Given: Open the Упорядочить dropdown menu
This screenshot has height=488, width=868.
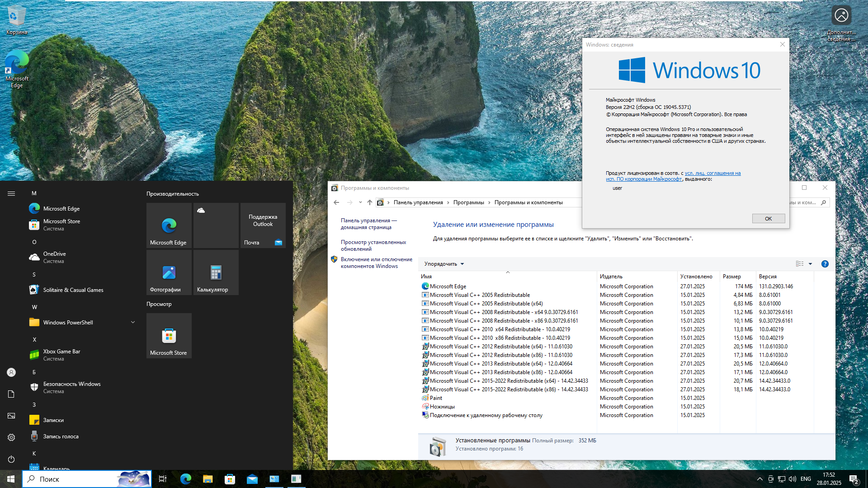Looking at the screenshot, I should pyautogui.click(x=444, y=264).
